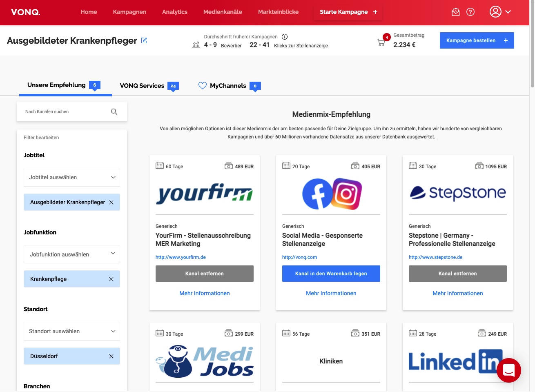Click the YourFirm logo

point(205,193)
